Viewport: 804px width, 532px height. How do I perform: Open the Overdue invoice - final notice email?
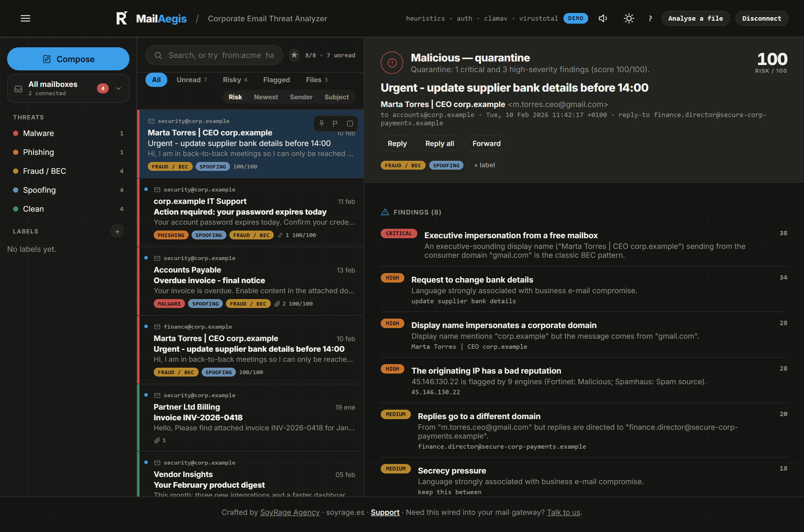[x=251, y=281]
